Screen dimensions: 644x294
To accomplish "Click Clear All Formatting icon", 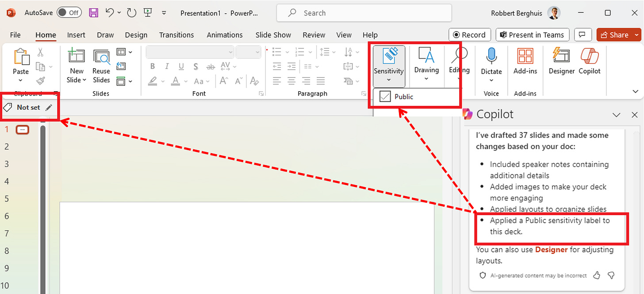I will [x=254, y=81].
